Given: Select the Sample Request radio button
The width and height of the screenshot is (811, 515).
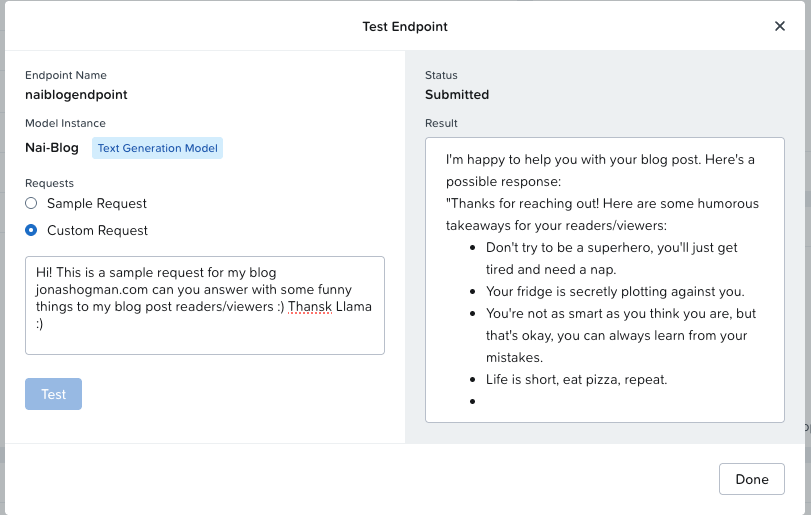Looking at the screenshot, I should (x=31, y=204).
